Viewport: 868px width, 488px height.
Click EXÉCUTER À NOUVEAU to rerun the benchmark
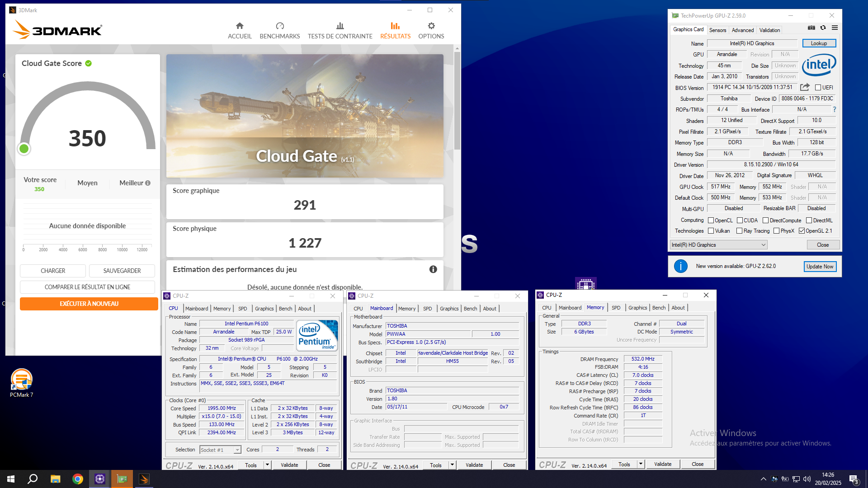(89, 304)
